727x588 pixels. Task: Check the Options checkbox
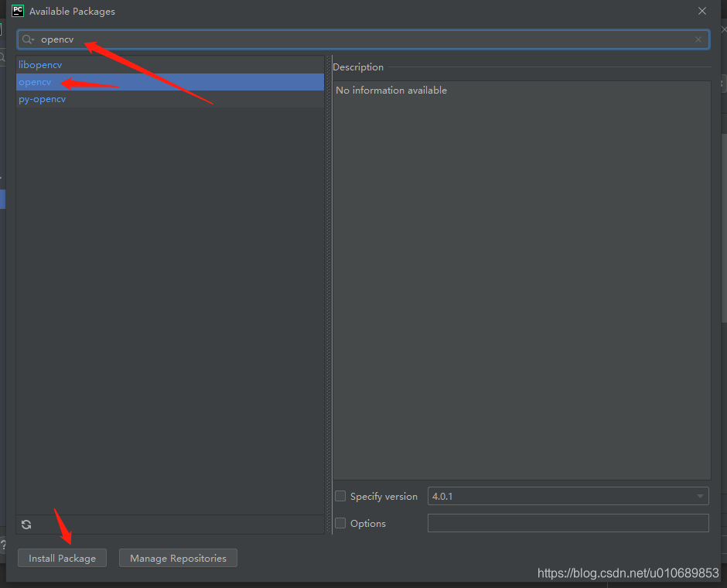[340, 523]
